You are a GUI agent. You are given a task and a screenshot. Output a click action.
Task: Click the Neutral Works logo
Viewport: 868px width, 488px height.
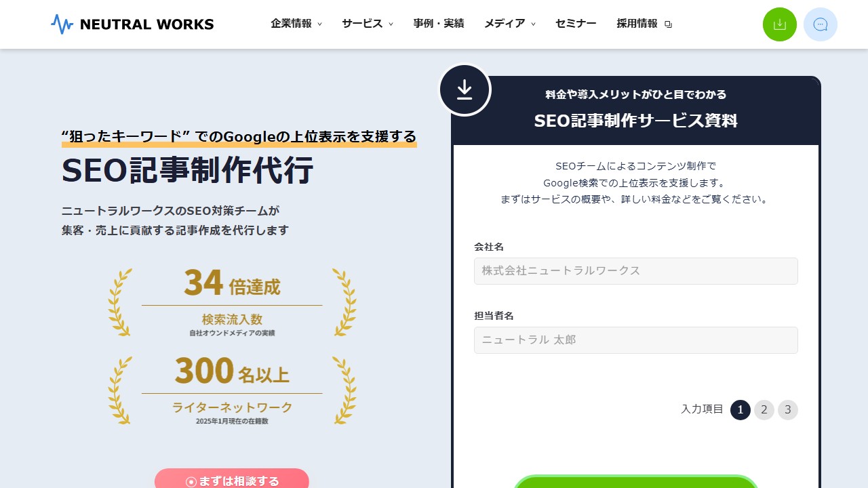click(132, 24)
